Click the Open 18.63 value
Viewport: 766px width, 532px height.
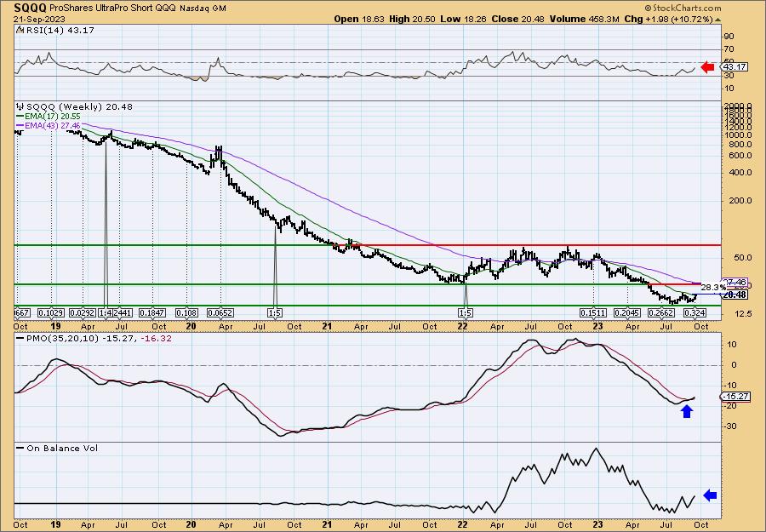tap(360, 19)
